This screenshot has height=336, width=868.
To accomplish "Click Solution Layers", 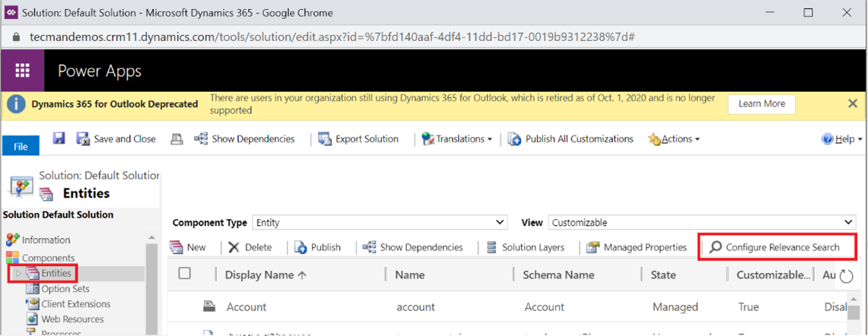I will pyautogui.click(x=526, y=247).
